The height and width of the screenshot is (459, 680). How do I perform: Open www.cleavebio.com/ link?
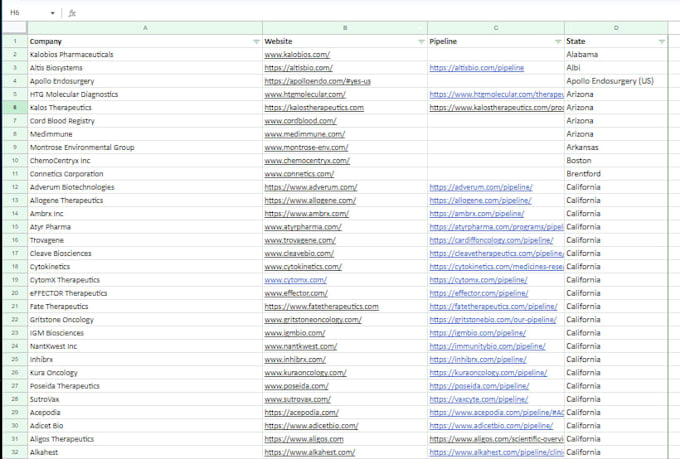click(299, 253)
